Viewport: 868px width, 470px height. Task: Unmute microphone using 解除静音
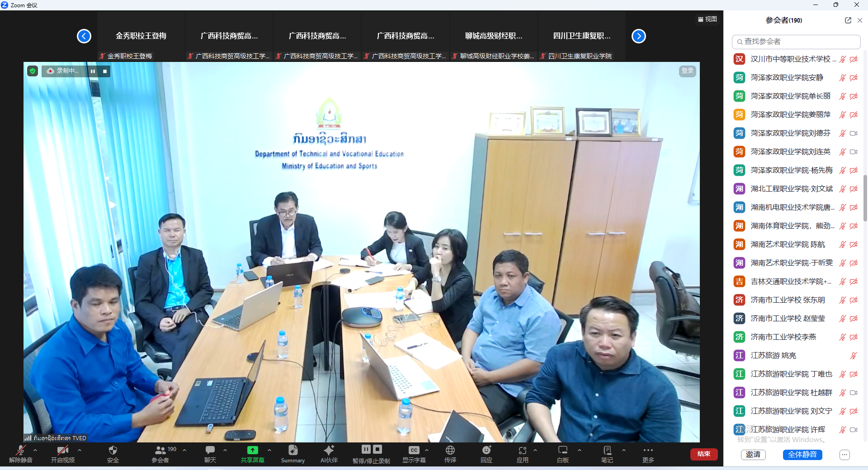21,451
